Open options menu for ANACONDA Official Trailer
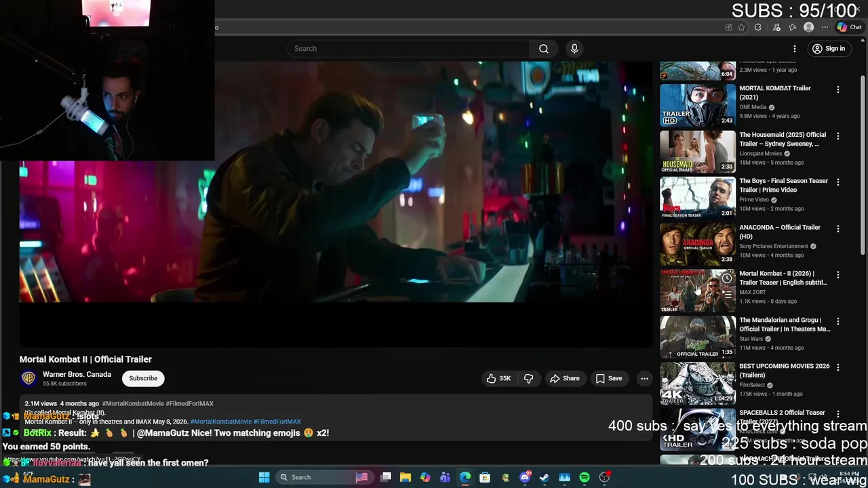The width and height of the screenshot is (868, 488). point(838,228)
